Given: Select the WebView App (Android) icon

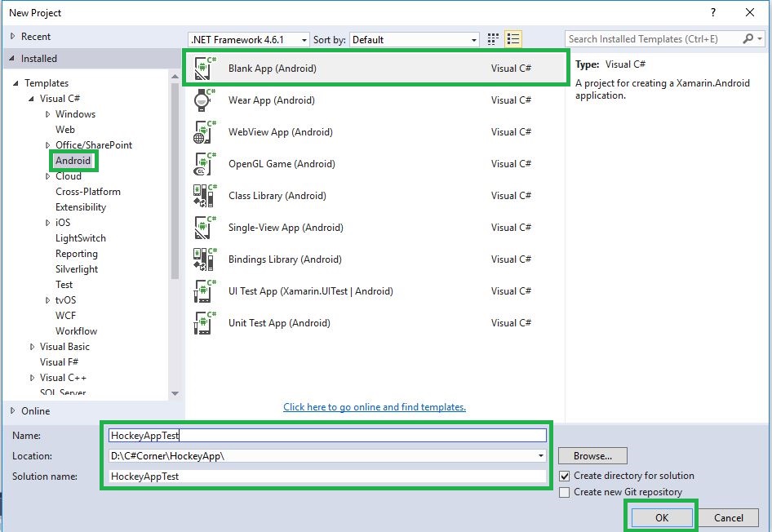Looking at the screenshot, I should 204,132.
